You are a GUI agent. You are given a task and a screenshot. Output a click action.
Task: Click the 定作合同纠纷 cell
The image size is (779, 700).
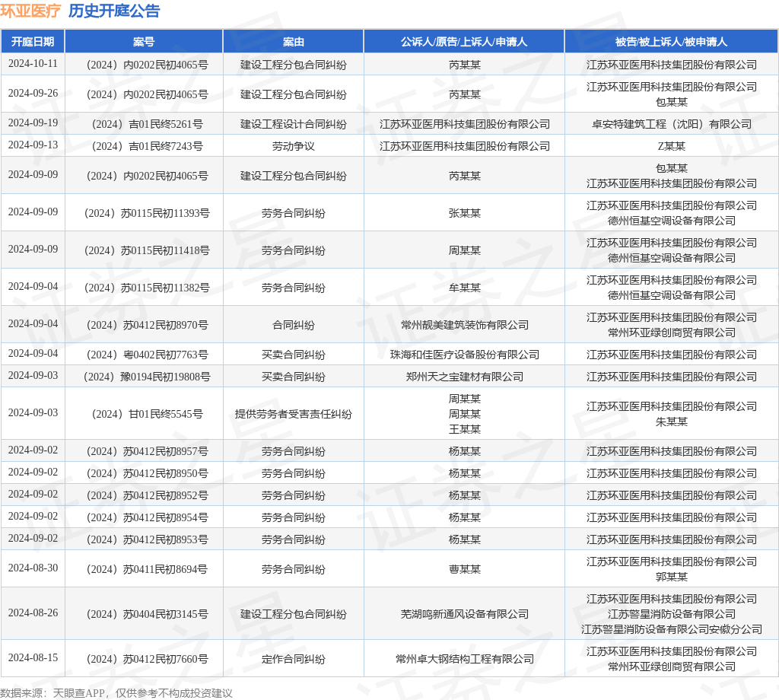point(293,659)
